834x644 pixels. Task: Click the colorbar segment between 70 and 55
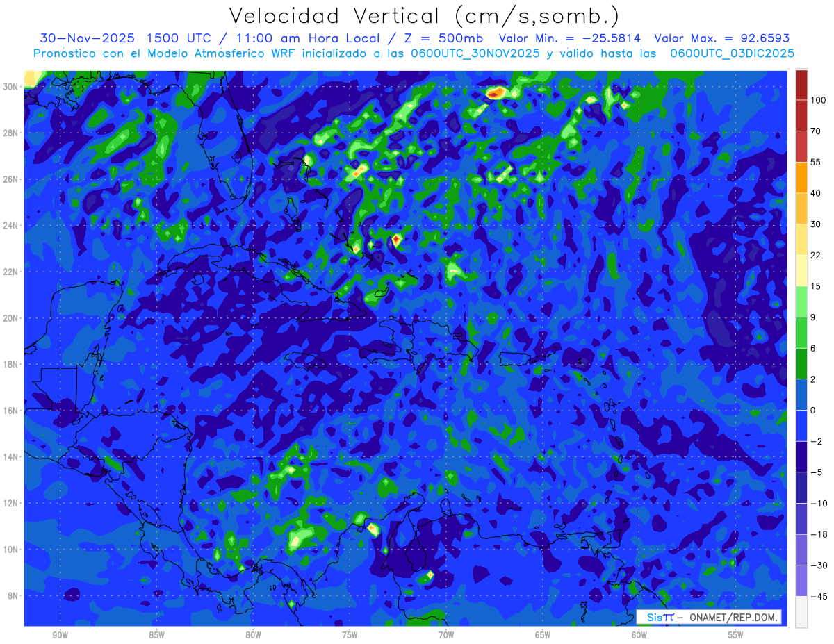tap(801, 146)
